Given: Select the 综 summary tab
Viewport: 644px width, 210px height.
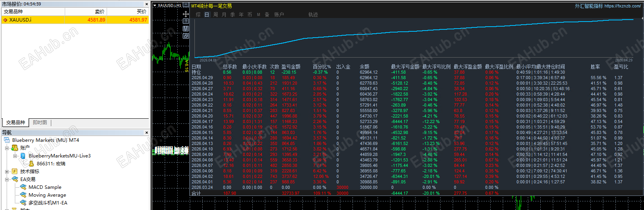Looking at the screenshot, I should pyautogui.click(x=198, y=14).
